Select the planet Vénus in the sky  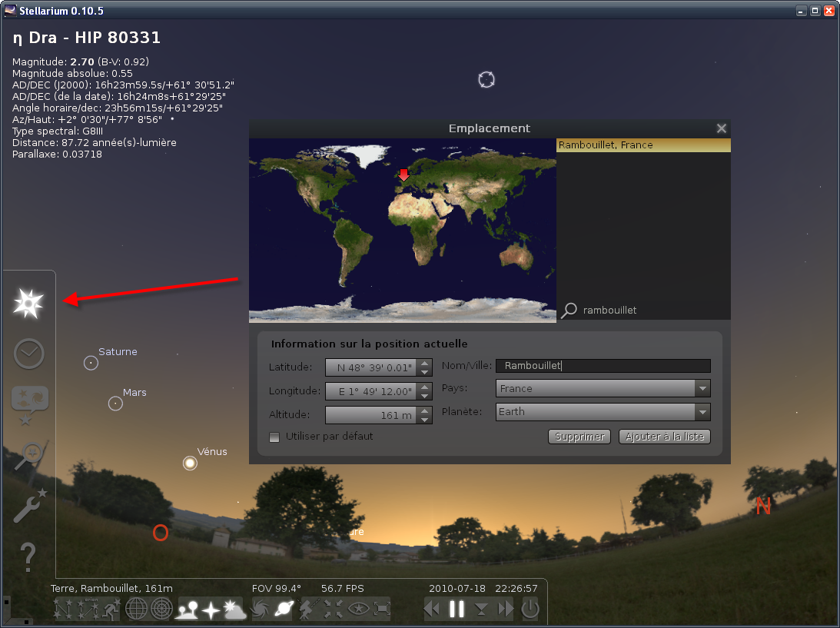pyautogui.click(x=190, y=463)
